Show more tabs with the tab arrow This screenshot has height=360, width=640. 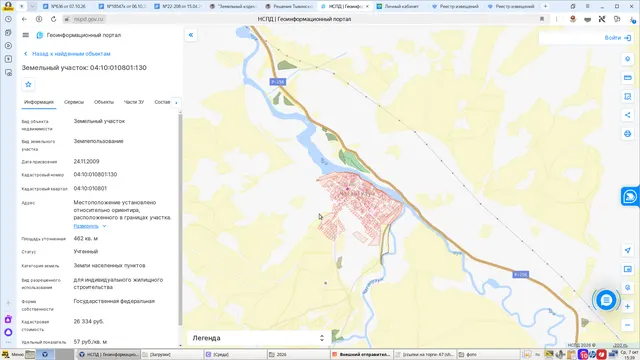click(176, 102)
